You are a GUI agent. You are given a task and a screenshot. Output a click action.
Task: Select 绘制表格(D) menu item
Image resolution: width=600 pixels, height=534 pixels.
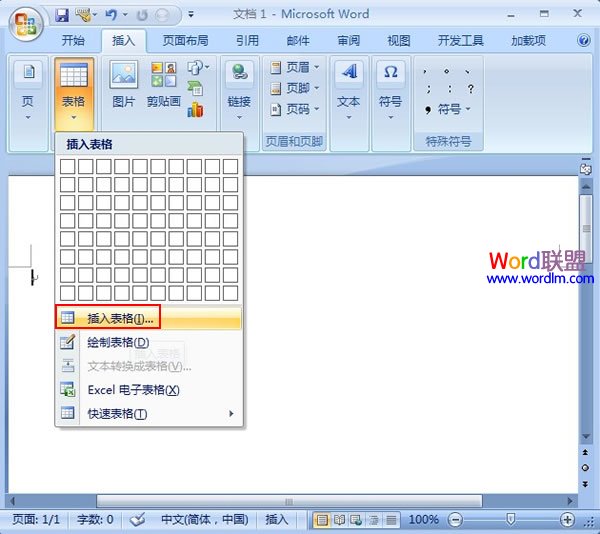149,342
